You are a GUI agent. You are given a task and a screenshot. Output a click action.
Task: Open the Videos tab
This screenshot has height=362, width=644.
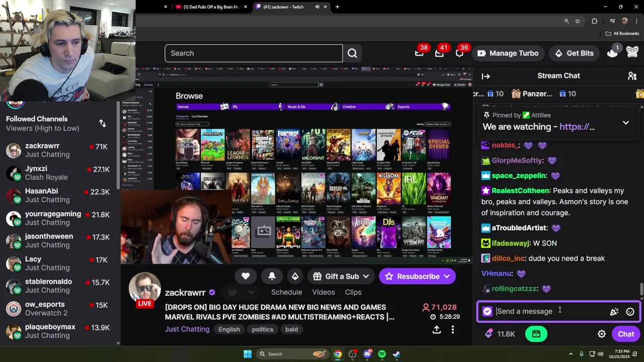[324, 292]
